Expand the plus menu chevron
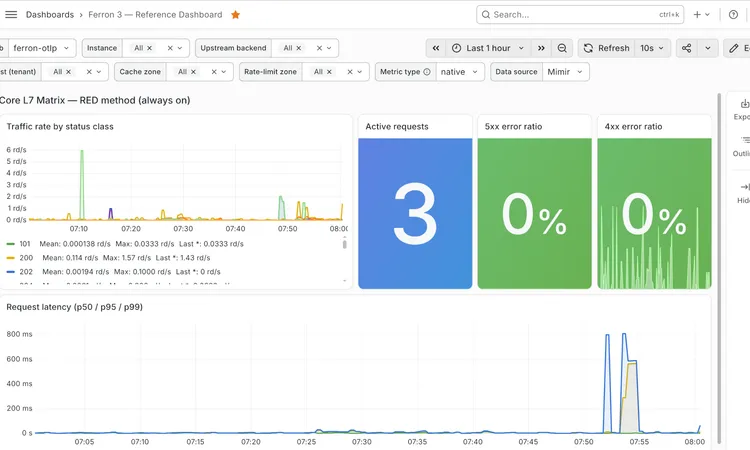 [x=707, y=15]
